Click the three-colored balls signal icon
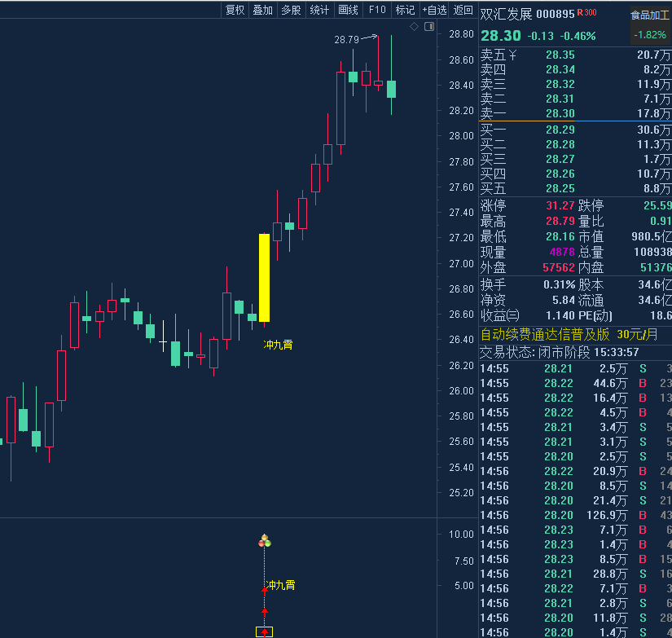Screen dimensions: 672x638 264,539
